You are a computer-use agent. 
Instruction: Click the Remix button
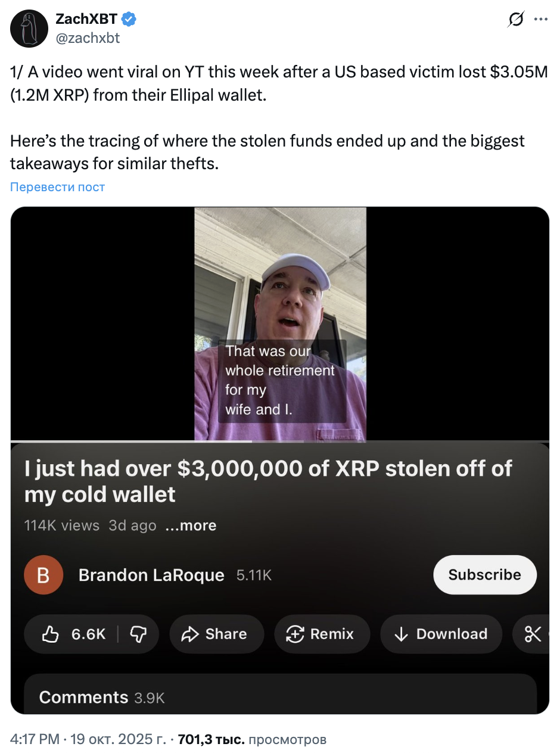click(x=322, y=634)
